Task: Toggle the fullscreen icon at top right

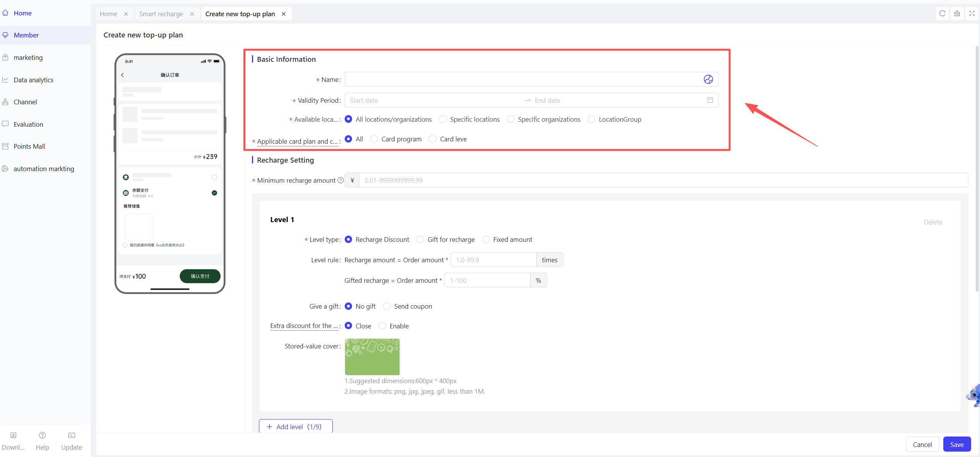Action: point(972,14)
